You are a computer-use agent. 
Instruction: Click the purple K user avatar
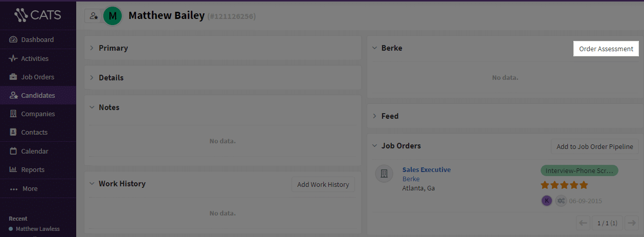(547, 201)
